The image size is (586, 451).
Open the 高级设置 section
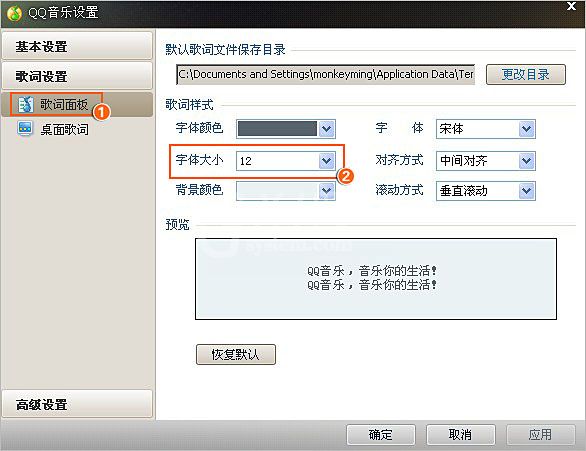coord(77,404)
